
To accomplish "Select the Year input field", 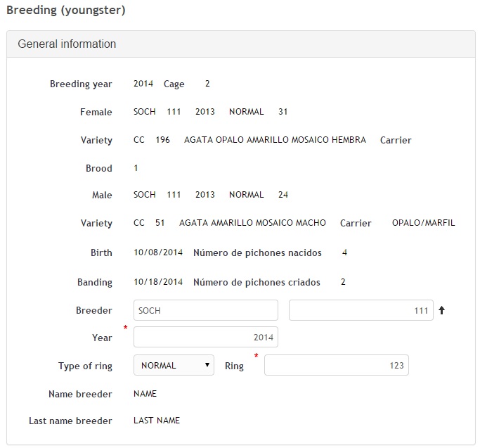I will pyautogui.click(x=206, y=337).
